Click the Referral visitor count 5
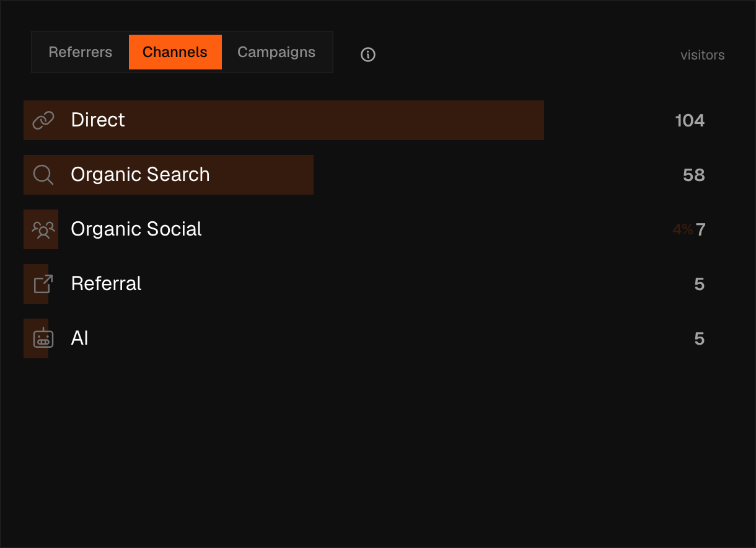Viewport: 756px width, 548px height. coord(700,284)
